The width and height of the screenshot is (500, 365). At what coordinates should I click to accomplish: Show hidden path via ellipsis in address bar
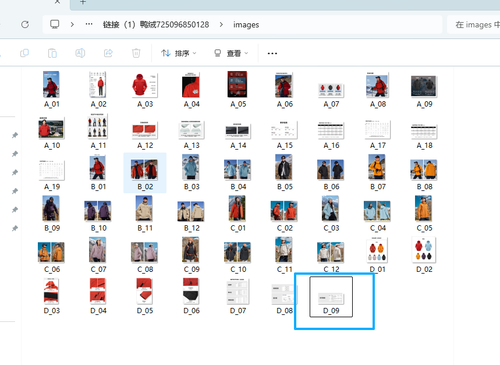coord(89,24)
